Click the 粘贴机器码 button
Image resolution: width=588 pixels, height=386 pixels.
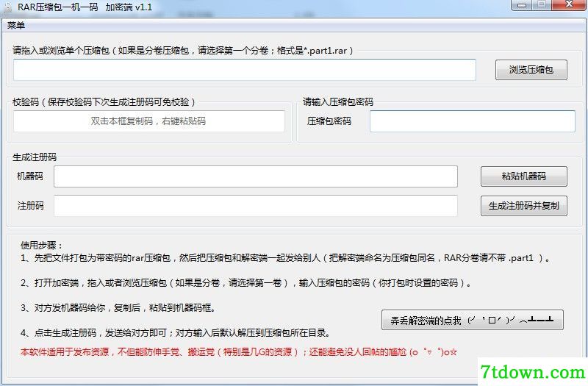524,176
